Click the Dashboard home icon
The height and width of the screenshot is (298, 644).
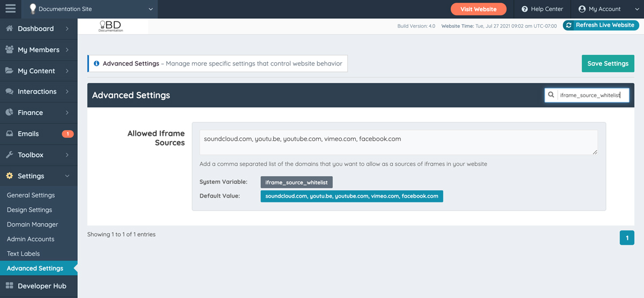(9, 28)
